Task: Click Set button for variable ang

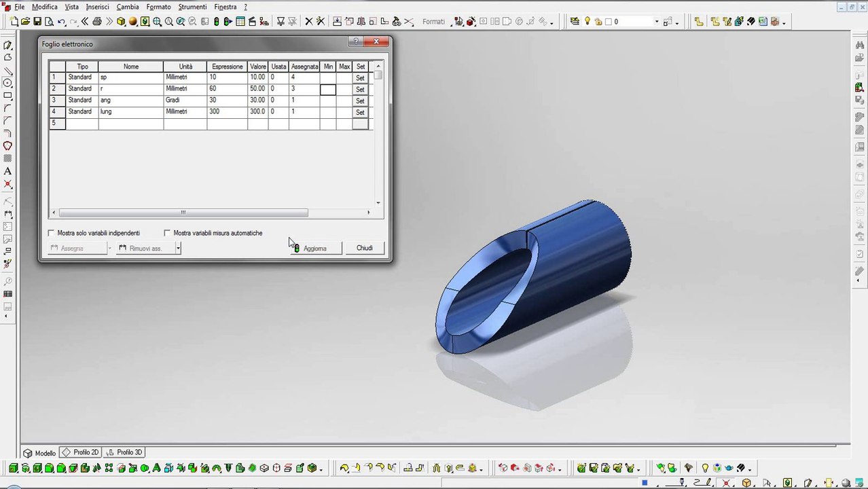Action: [x=361, y=101]
